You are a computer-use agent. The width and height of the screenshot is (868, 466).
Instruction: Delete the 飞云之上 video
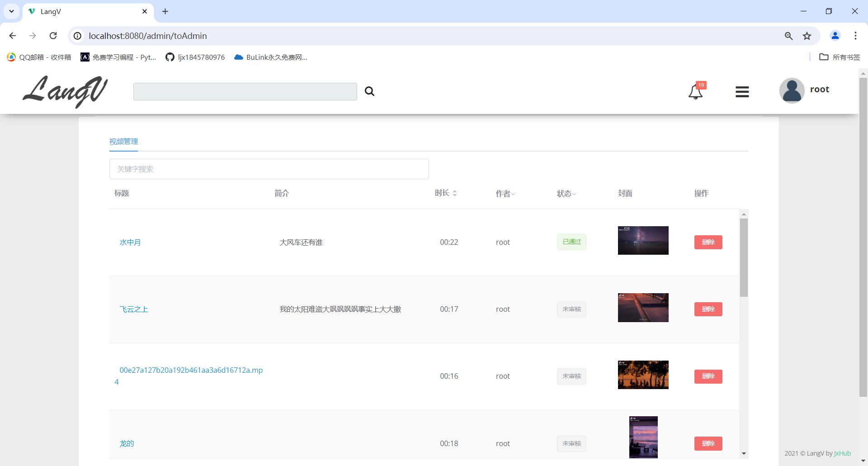point(708,309)
